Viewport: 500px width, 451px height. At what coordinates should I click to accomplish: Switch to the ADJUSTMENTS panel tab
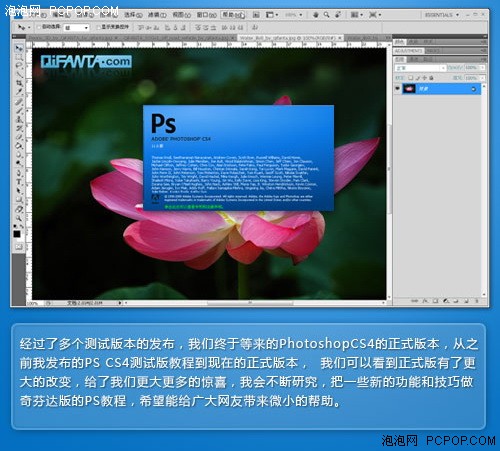[x=409, y=51]
